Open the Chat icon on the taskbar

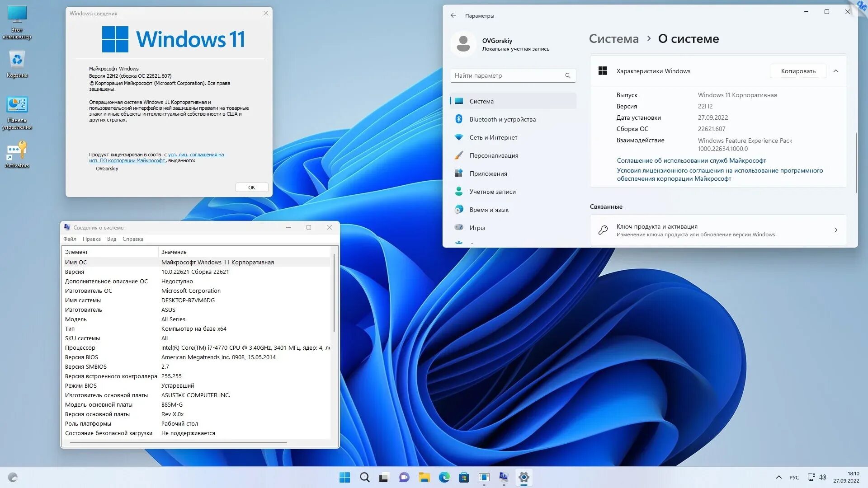[x=404, y=477]
